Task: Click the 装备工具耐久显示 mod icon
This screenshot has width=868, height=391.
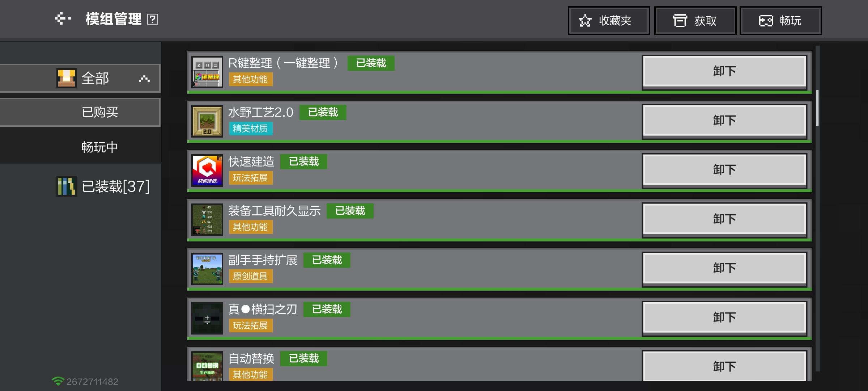Action: (x=207, y=219)
